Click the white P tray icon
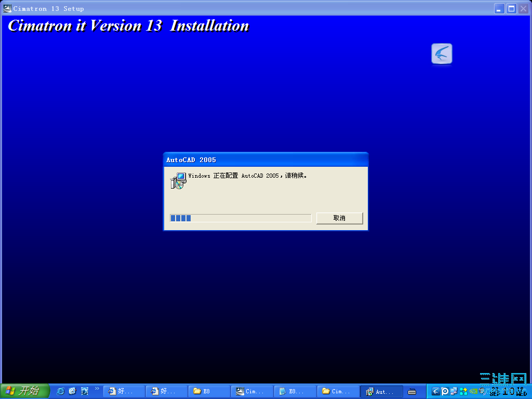Screen dimensions: 532x399 [x=445, y=392]
